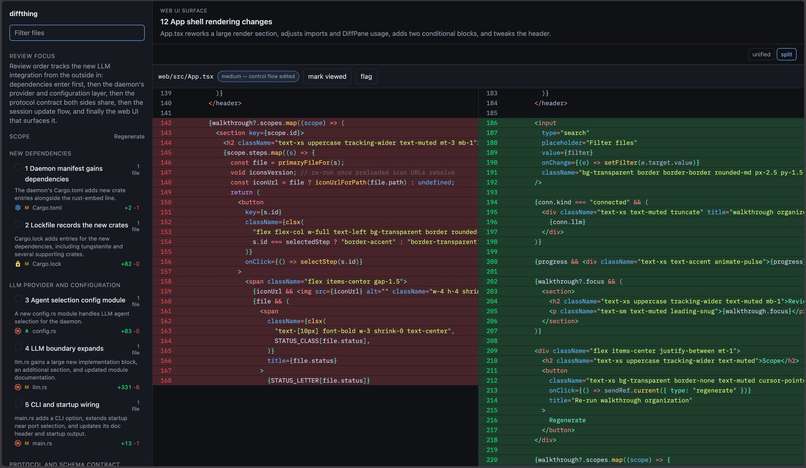Click the +13 line count for main.rs
This screenshot has height=468, width=806.
(x=126, y=443)
